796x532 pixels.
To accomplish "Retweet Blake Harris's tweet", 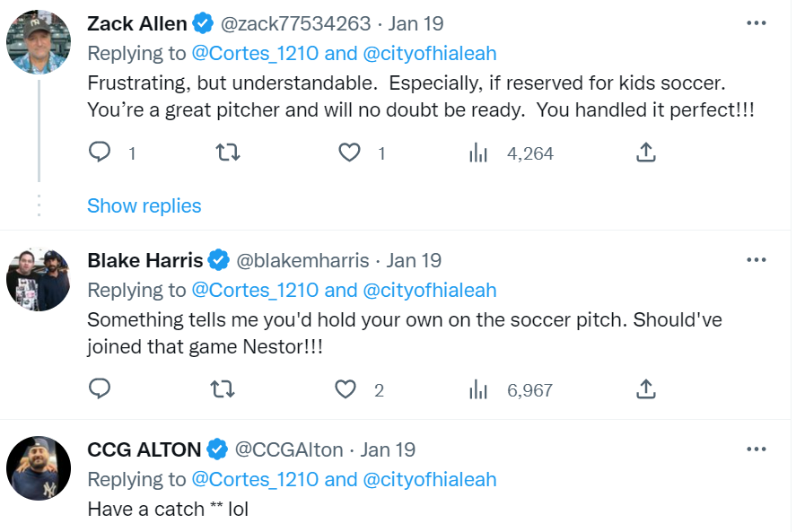I will pyautogui.click(x=229, y=389).
